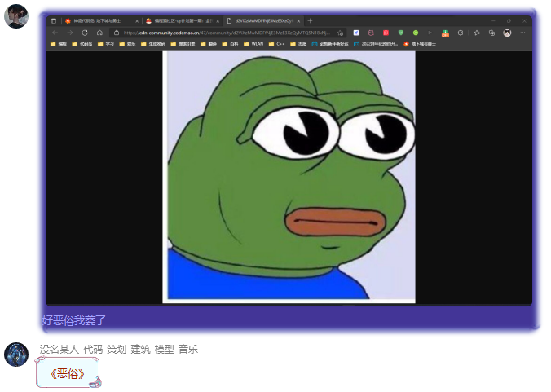Open a new browser tab with plus button
Viewport: 551px width, 392px height.
click(x=310, y=21)
